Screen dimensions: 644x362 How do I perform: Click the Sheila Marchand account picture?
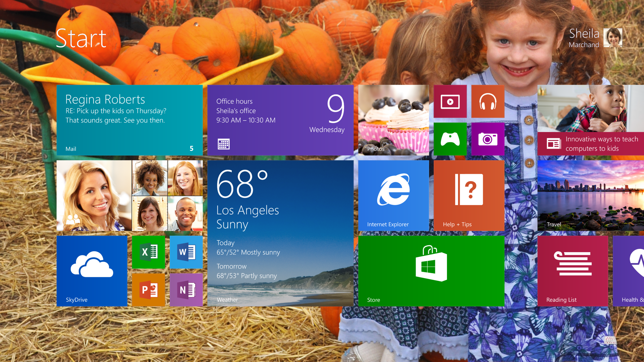pyautogui.click(x=613, y=38)
